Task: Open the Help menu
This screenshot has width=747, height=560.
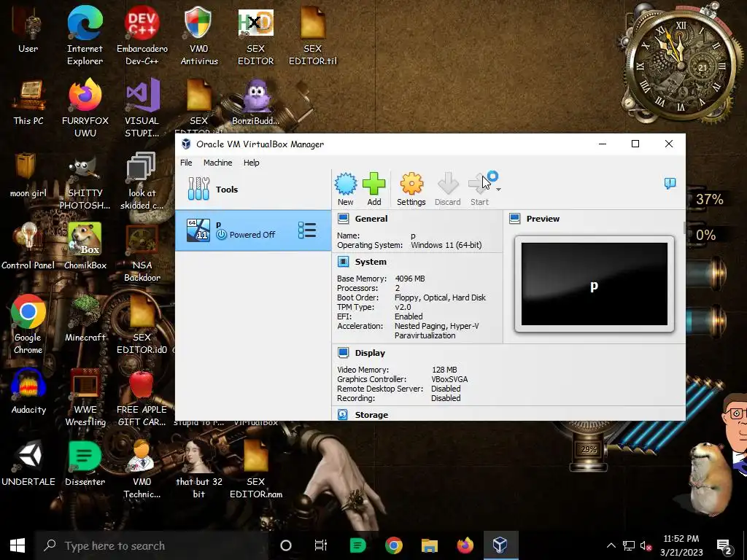Action: click(251, 163)
